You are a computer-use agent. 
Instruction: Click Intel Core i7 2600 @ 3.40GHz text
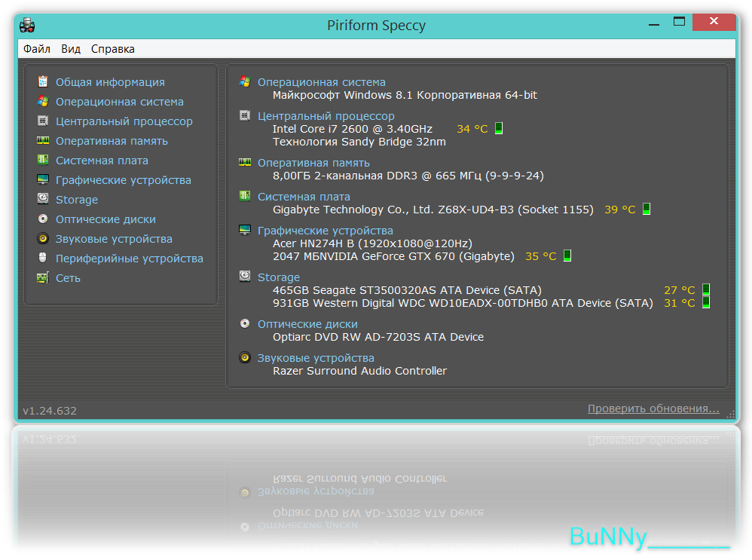(x=353, y=129)
